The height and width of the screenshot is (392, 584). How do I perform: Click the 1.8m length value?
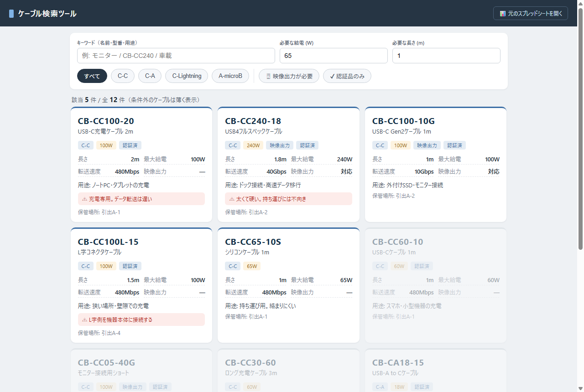coord(280,160)
